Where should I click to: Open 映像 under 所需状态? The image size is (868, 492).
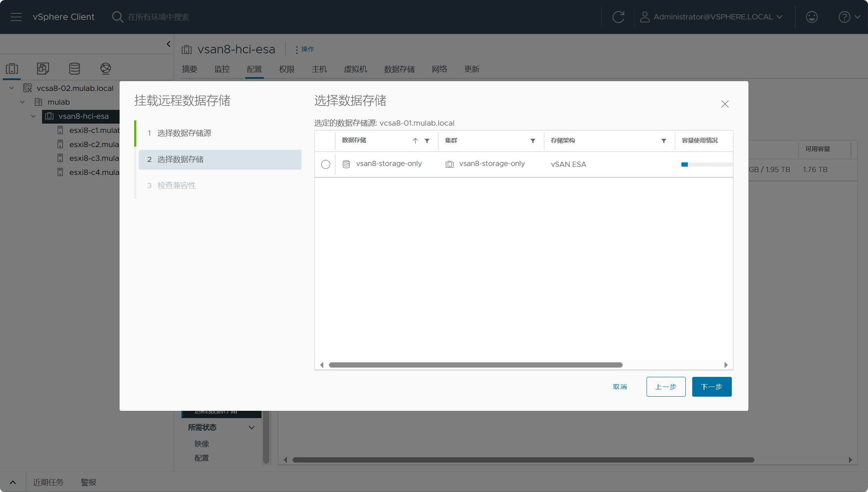202,444
